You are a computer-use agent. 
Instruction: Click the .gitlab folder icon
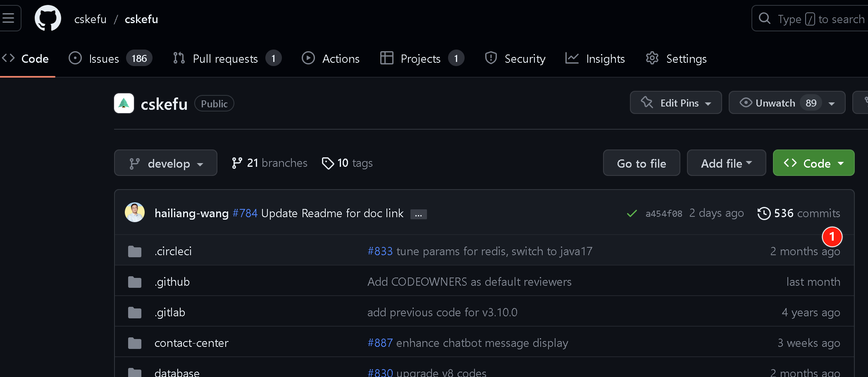[135, 312]
